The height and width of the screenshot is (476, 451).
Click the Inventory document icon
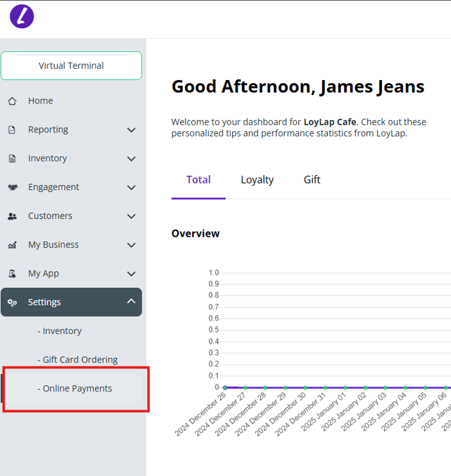click(12, 159)
